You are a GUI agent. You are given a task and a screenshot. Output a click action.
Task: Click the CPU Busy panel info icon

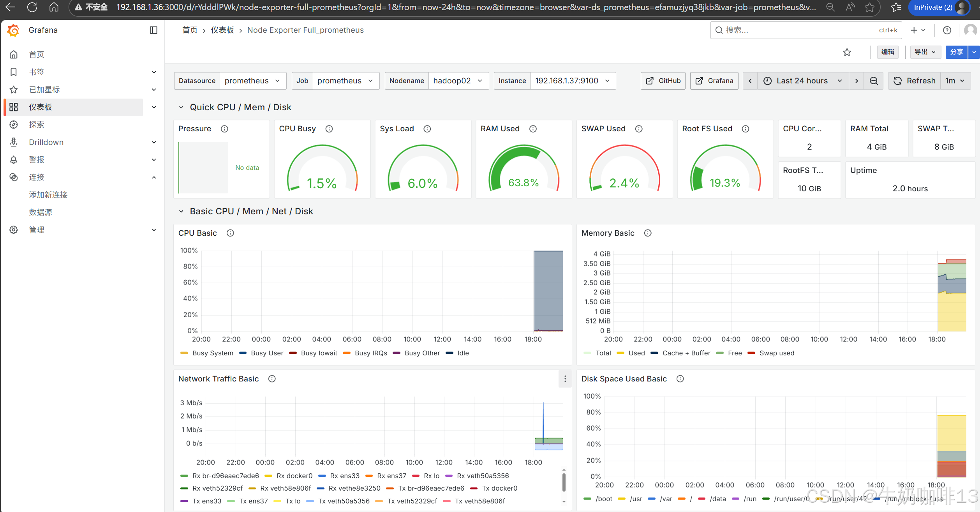329,129
